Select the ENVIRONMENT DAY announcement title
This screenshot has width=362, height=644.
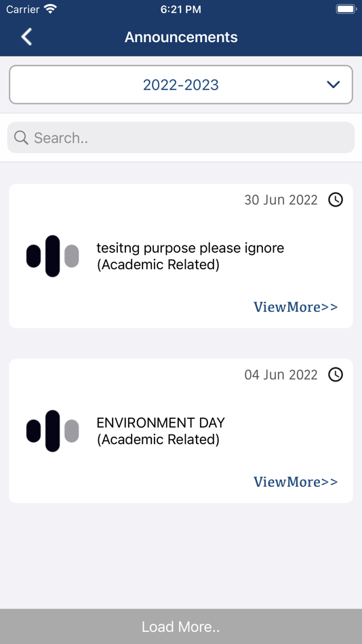[x=161, y=422]
